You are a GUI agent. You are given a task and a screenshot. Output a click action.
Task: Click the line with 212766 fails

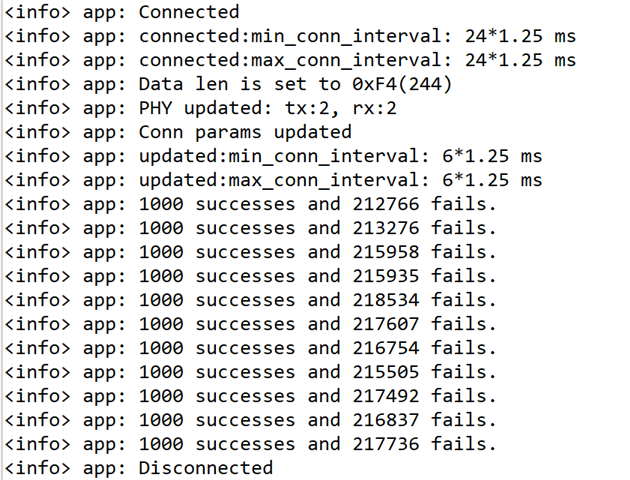251,204
